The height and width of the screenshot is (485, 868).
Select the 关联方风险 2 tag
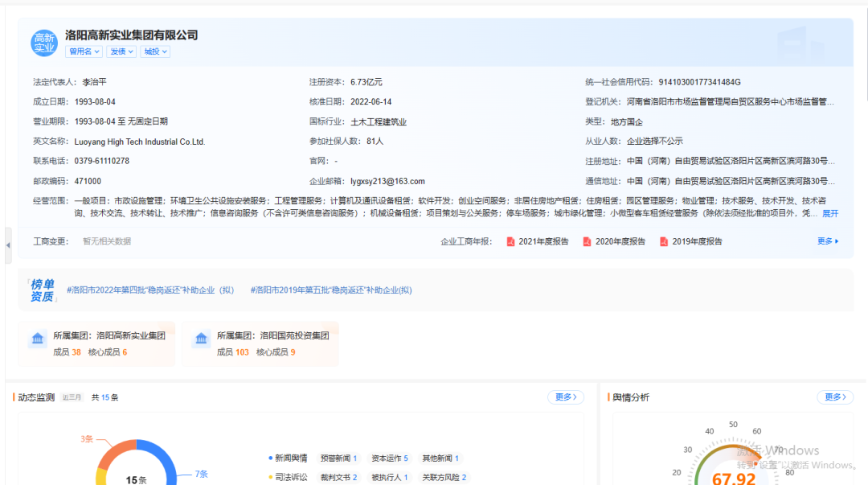444,477
